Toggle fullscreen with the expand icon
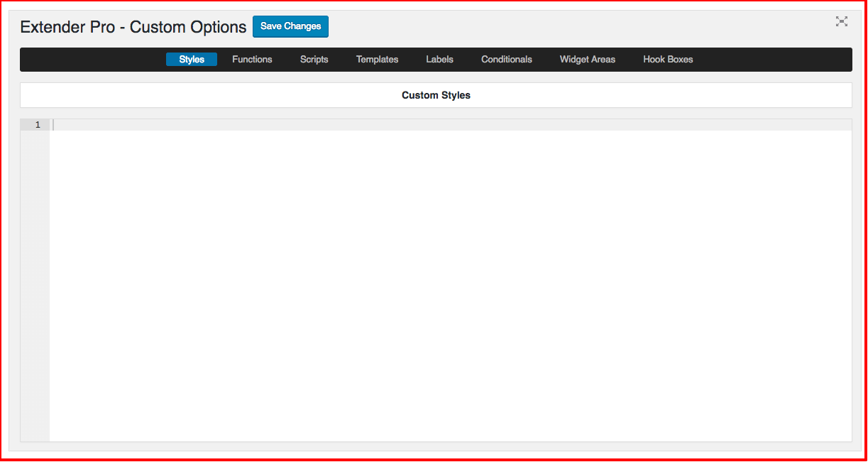This screenshot has width=868, height=462. (x=841, y=21)
